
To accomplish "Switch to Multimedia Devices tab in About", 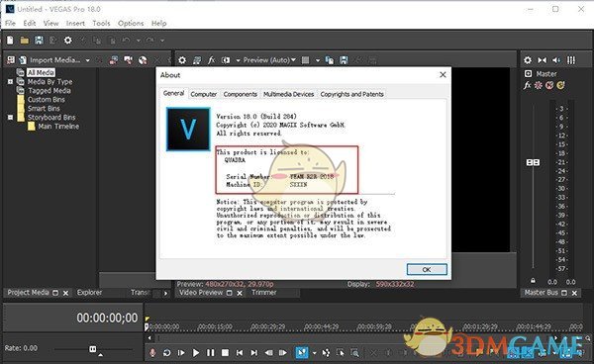I will coord(289,94).
